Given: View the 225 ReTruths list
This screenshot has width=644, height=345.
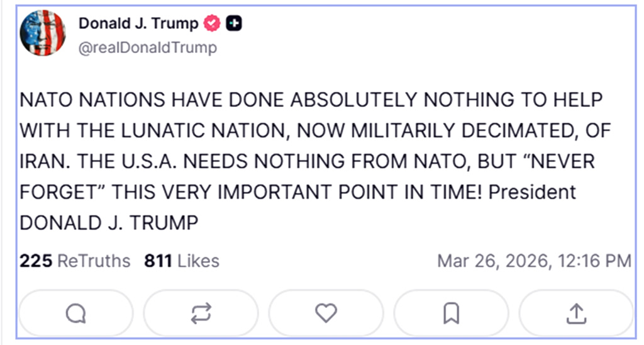Looking at the screenshot, I should (75, 261).
